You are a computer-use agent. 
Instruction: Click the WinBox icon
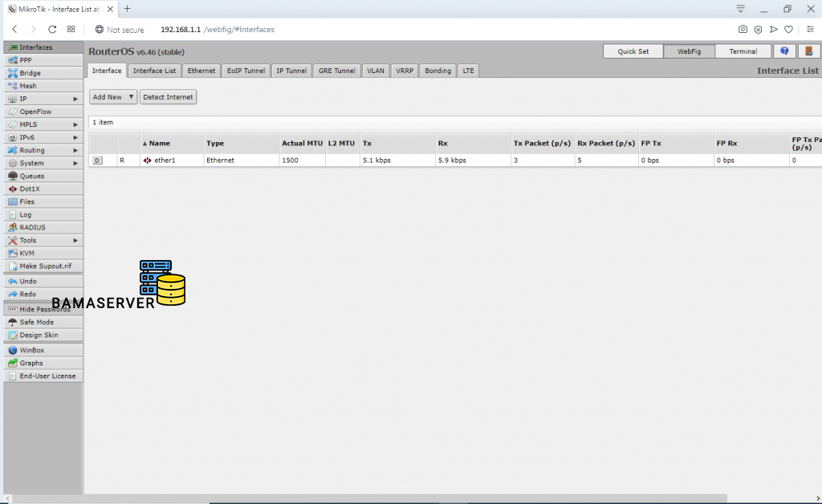[x=13, y=350]
